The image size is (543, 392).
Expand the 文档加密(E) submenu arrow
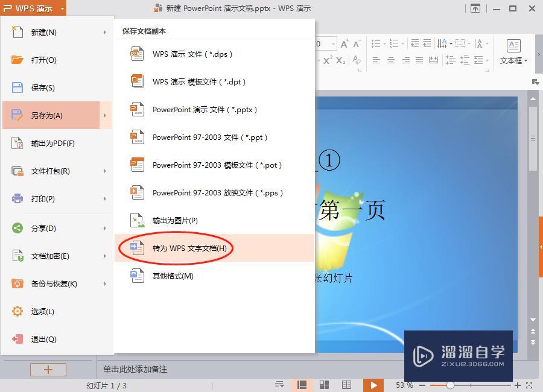click(x=104, y=256)
